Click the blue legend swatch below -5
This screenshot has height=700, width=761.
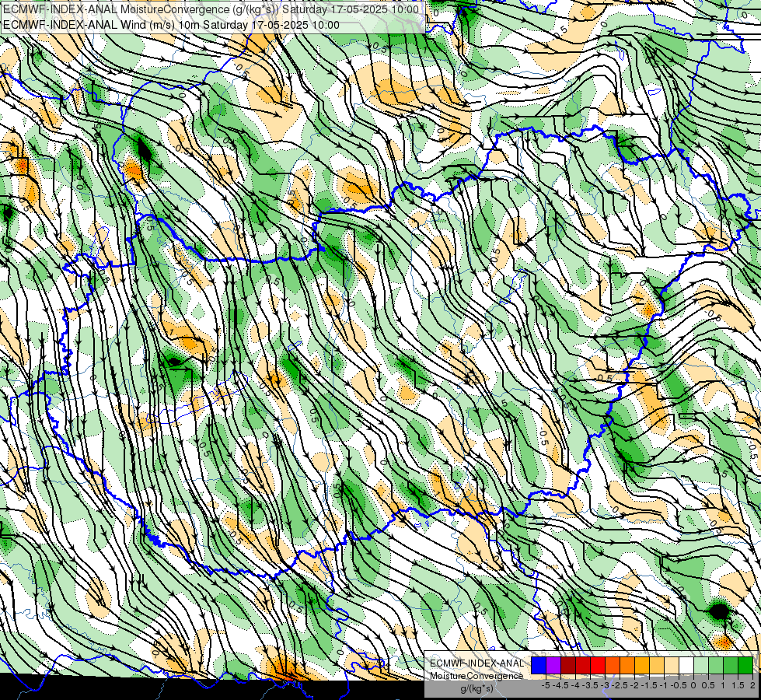[x=539, y=666]
